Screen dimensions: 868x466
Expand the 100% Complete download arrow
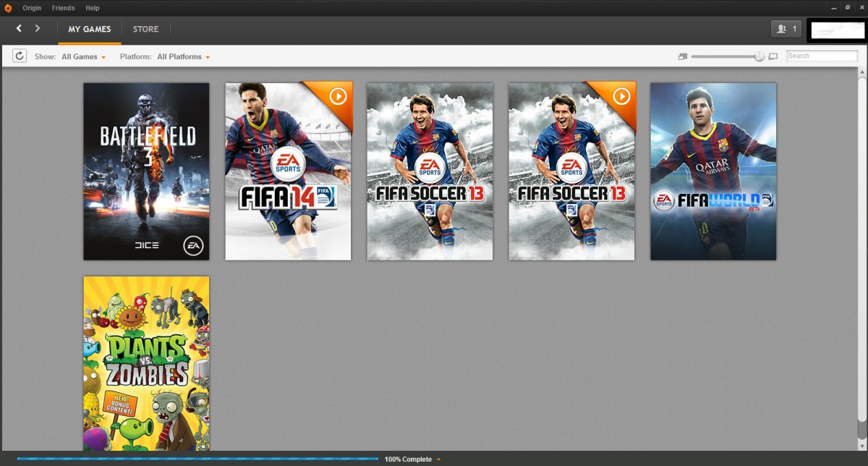point(438,459)
